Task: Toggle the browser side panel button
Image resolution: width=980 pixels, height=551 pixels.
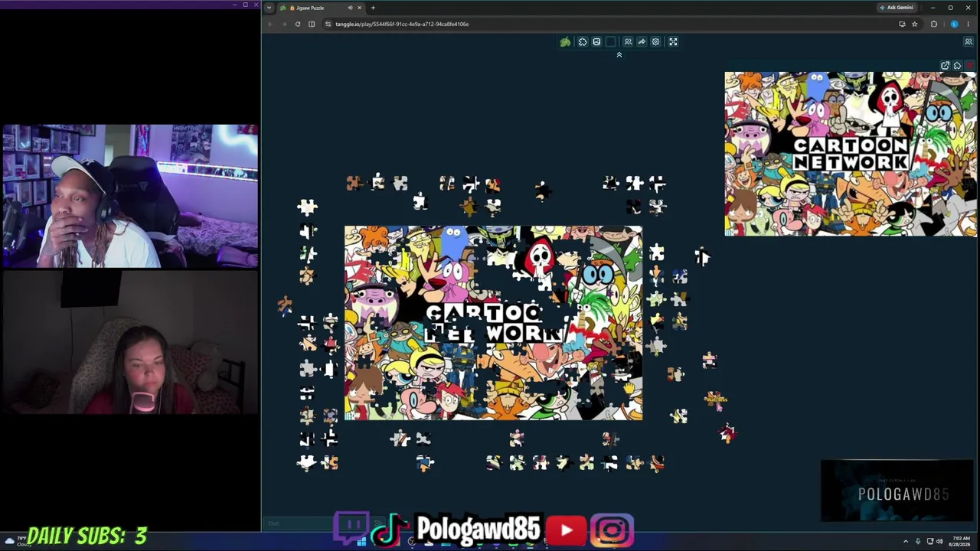Action: point(312,24)
